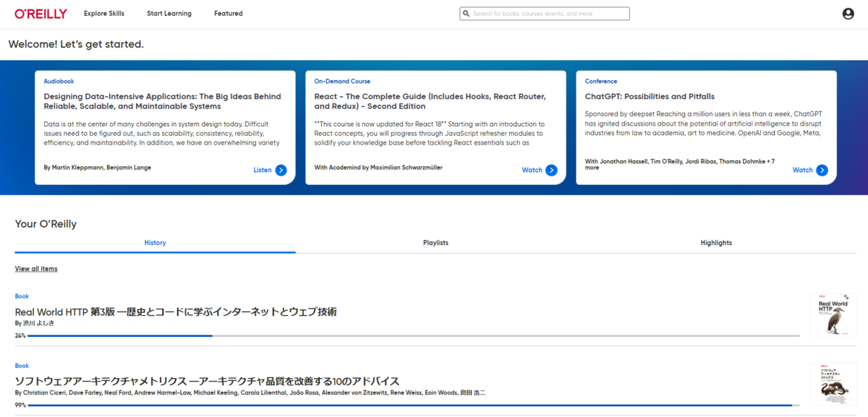The image size is (868, 417).
Task: Click the 99% progress bar of ソフトウェアアーキテクチャメトリクス
Action: point(414,405)
